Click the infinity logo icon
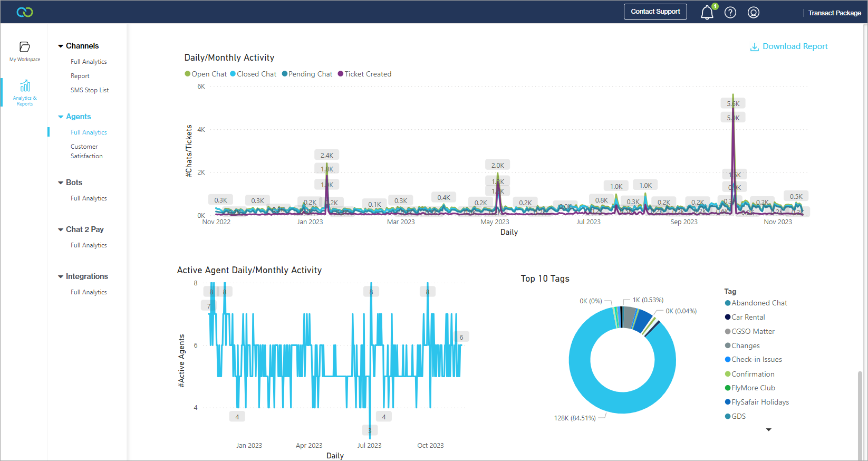868x461 pixels. (x=25, y=12)
